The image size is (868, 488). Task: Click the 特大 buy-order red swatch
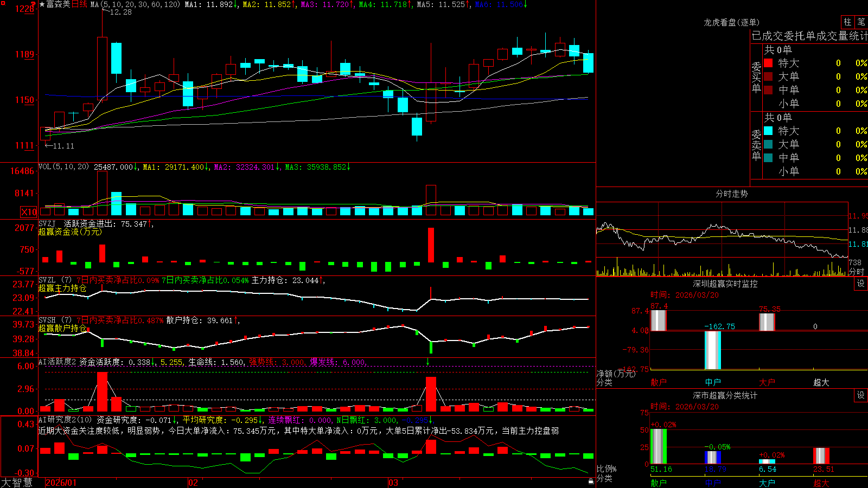pyautogui.click(x=768, y=63)
